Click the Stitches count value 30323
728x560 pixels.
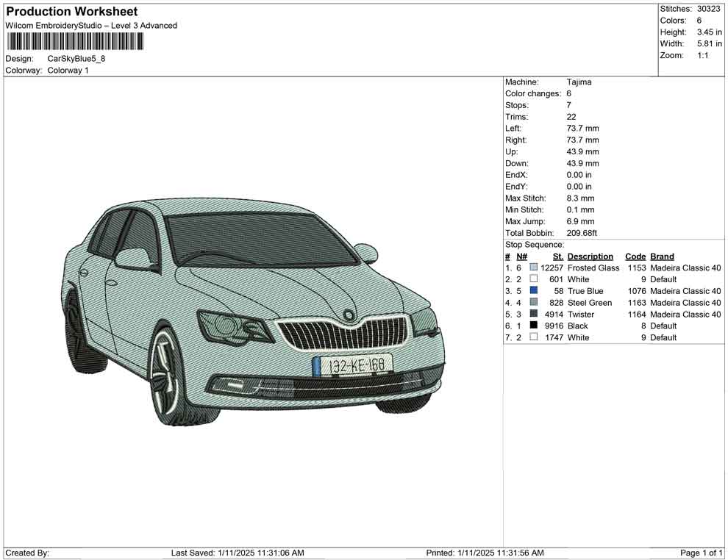click(707, 9)
